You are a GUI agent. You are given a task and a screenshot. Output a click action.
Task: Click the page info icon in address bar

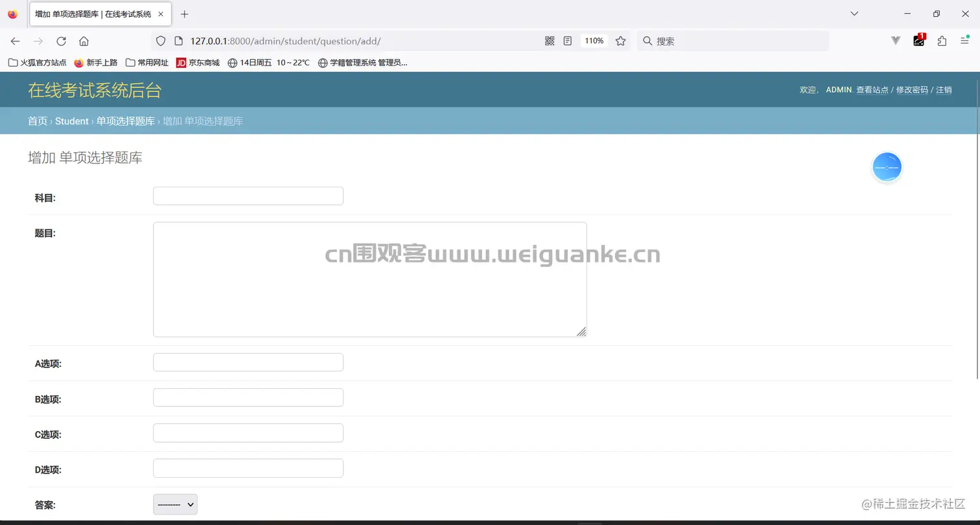(x=179, y=41)
